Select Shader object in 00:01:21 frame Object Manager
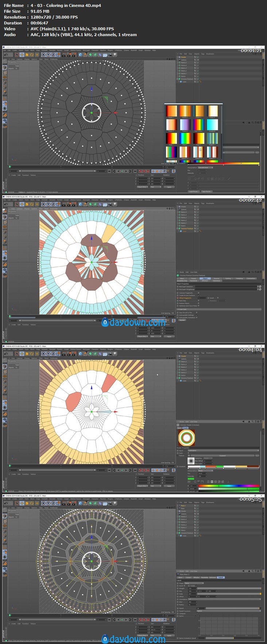 click(x=183, y=57)
